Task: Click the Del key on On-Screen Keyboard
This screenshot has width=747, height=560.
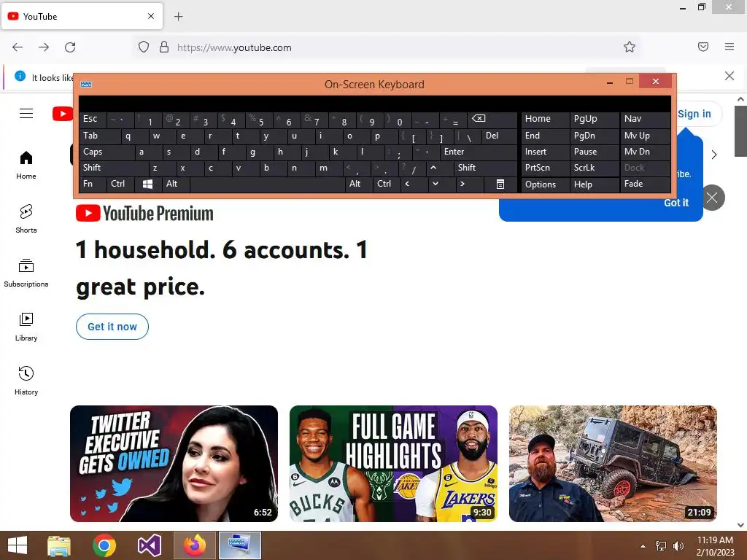Action: 499,136
